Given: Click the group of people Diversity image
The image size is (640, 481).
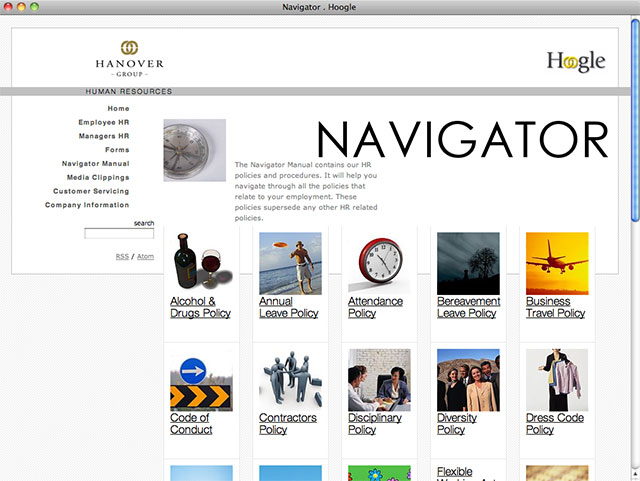Looking at the screenshot, I should (468, 380).
